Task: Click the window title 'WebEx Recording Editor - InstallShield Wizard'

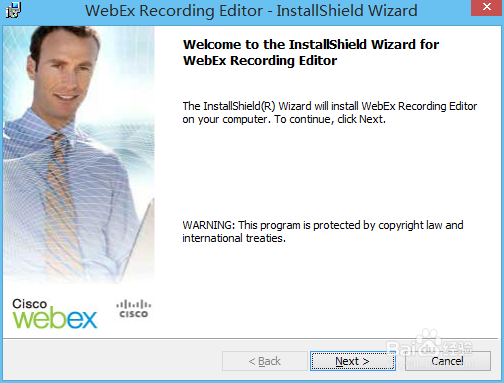Action: click(251, 10)
